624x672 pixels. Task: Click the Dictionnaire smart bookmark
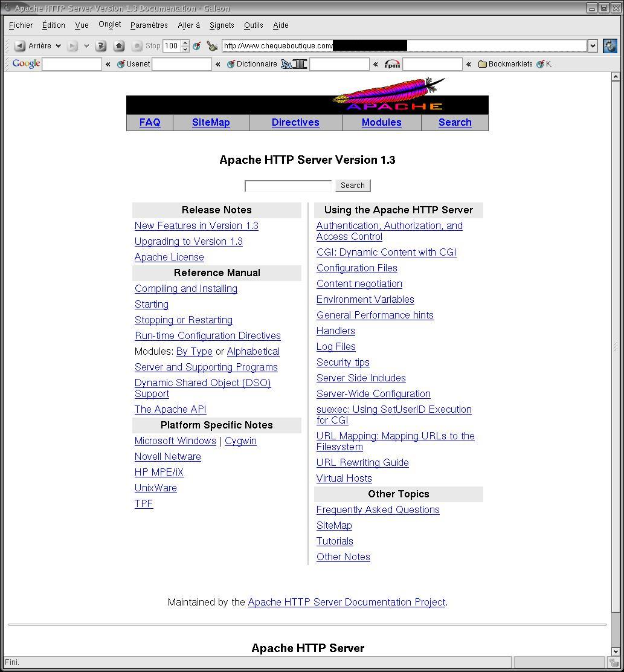coord(252,64)
